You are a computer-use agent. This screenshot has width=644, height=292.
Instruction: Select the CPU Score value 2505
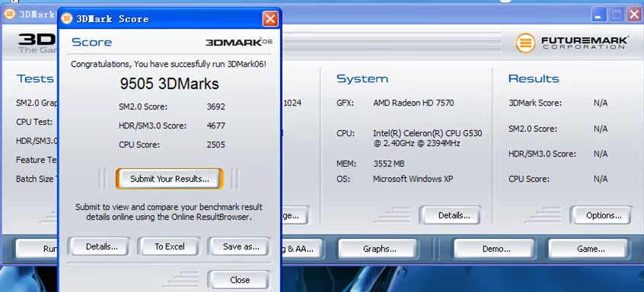216,144
